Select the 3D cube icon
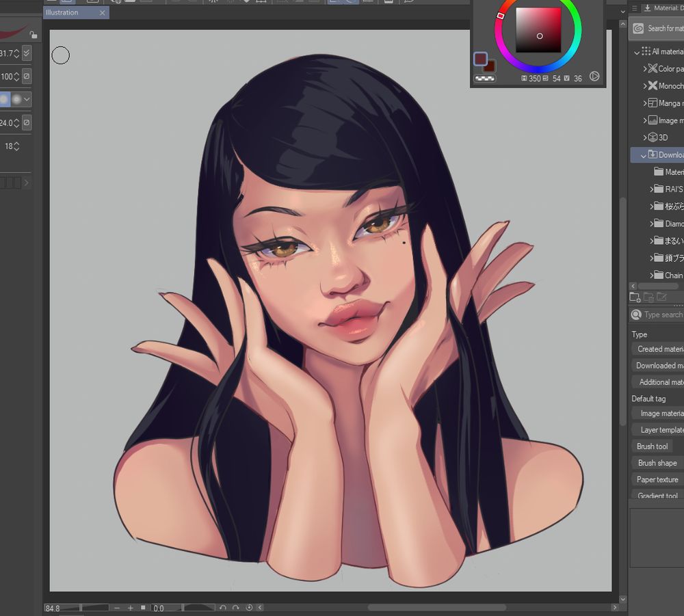The width and height of the screenshot is (684, 616). tap(653, 137)
